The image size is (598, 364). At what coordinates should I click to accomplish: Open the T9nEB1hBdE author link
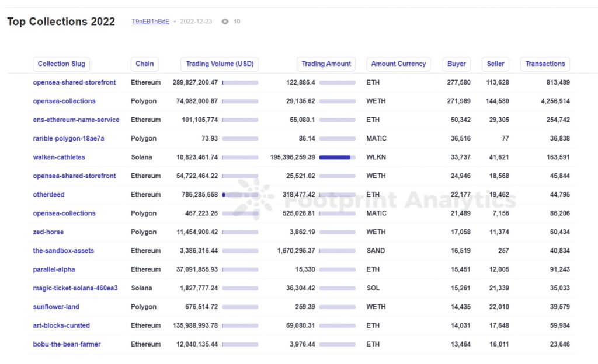151,22
